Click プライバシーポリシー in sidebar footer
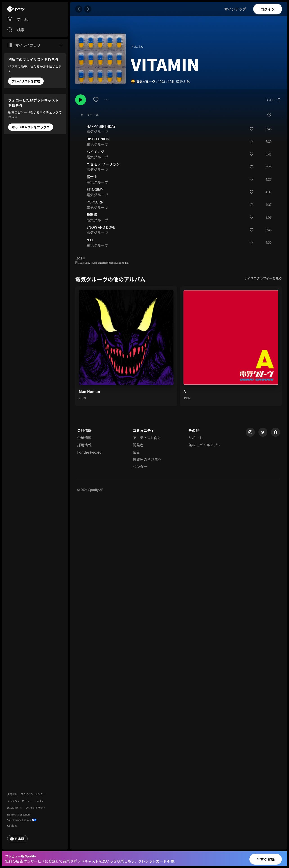 click(x=20, y=801)
